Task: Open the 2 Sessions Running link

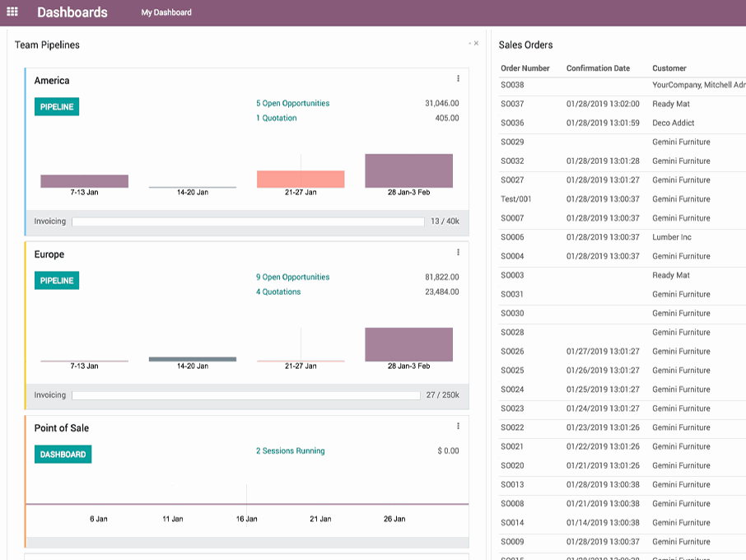Action: tap(290, 451)
